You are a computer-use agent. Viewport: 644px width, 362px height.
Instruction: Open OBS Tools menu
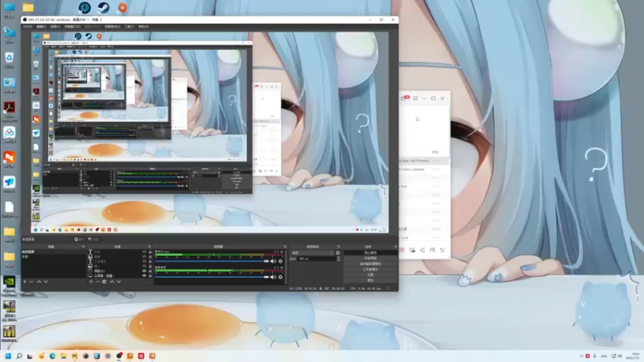(x=130, y=27)
